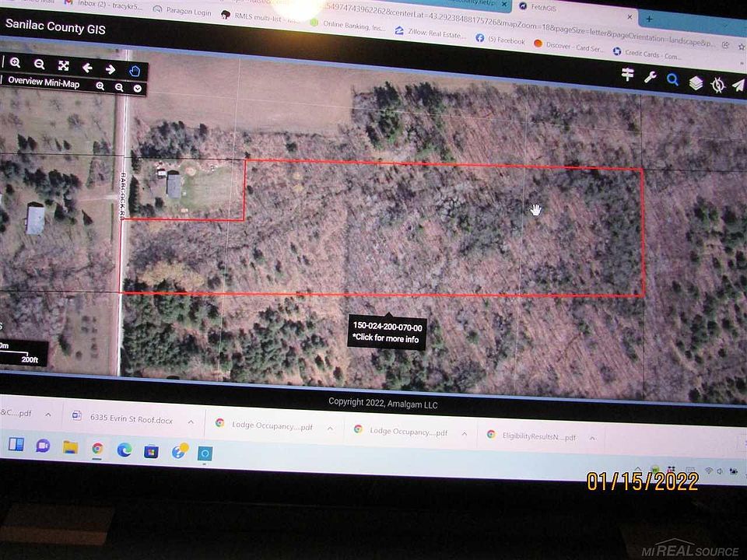This screenshot has width=747, height=560.
Task: Open the Online Banking bookmark
Action: tap(348, 25)
